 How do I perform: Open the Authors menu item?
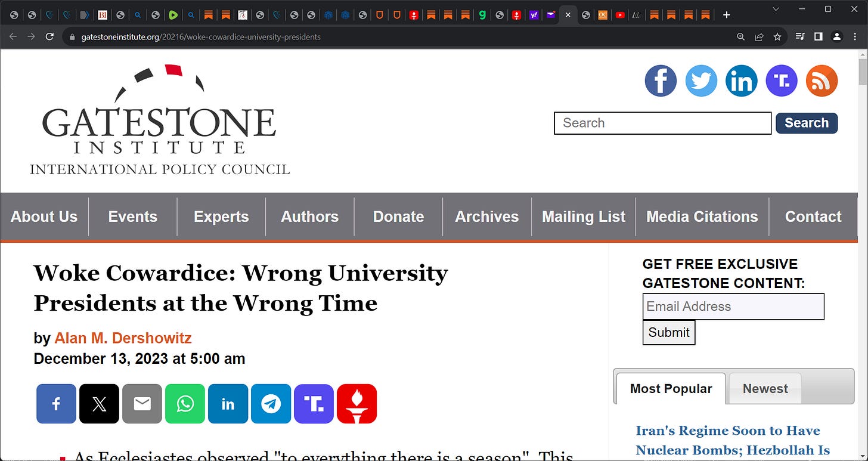(x=309, y=216)
